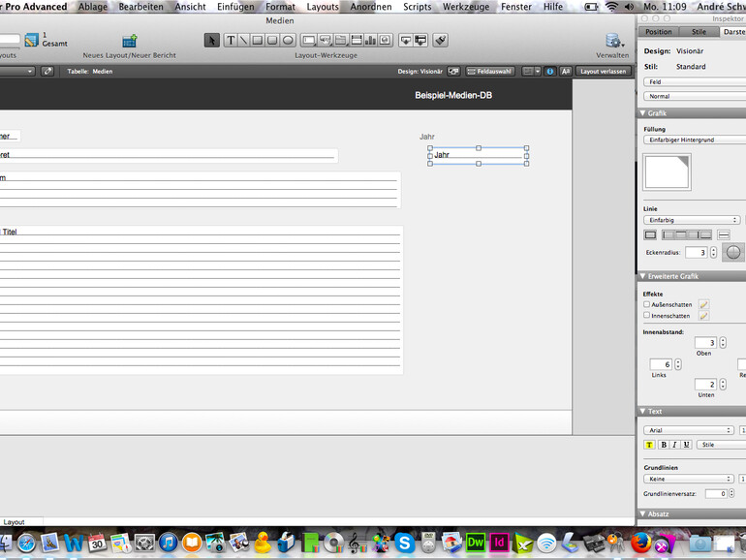Toggle Underline text style
This screenshot has width=746, height=560.
(686, 445)
